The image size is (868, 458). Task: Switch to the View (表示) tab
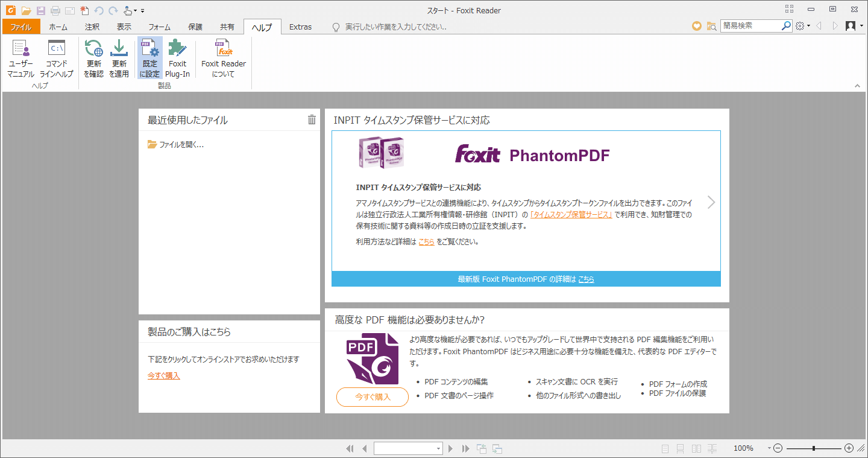(x=124, y=27)
